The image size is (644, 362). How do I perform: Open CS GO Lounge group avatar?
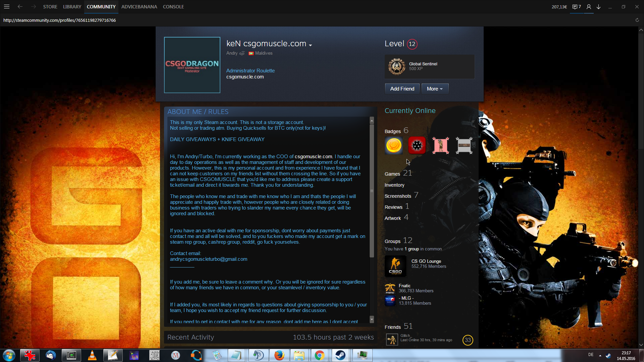click(395, 266)
